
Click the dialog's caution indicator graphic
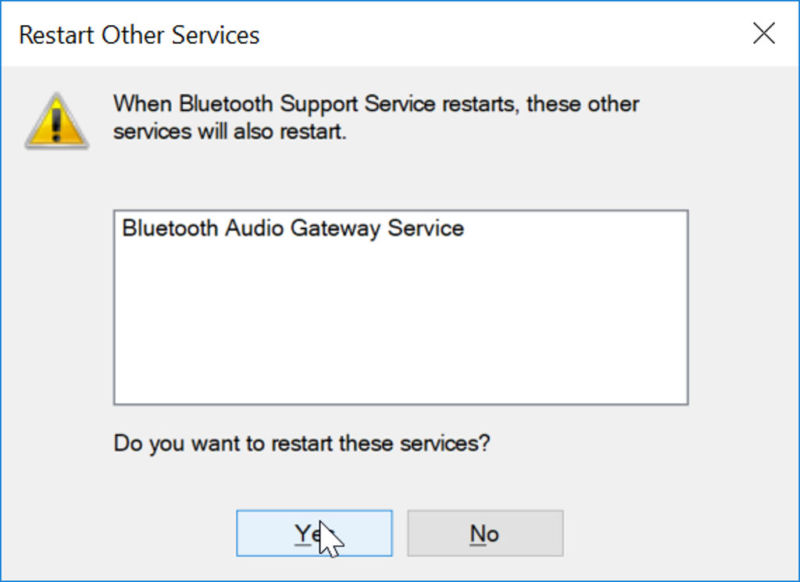(x=57, y=117)
